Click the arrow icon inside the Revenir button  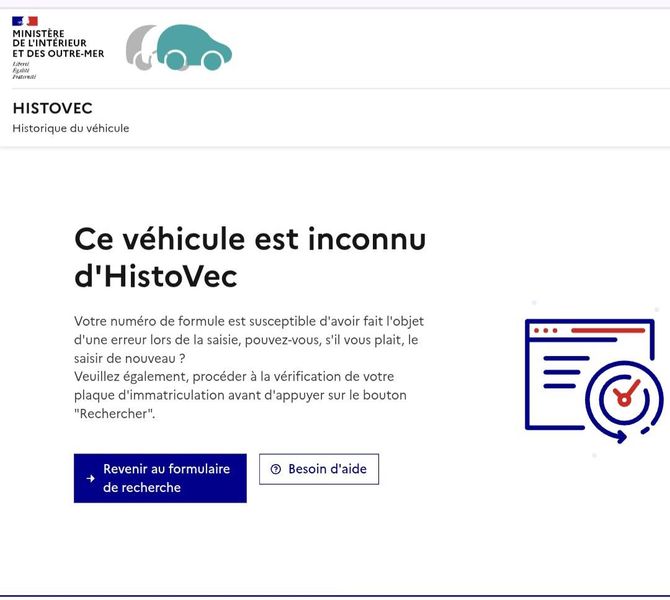pos(91,478)
